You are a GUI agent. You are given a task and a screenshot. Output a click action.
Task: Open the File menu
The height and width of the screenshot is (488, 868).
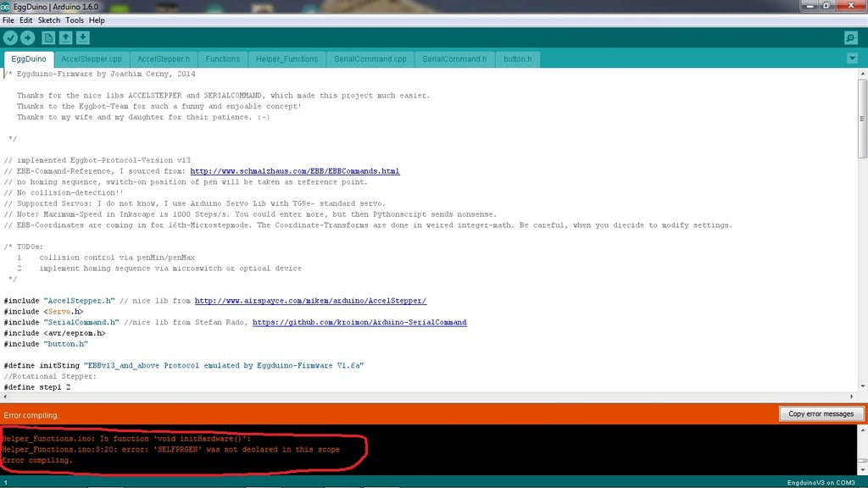[8, 20]
